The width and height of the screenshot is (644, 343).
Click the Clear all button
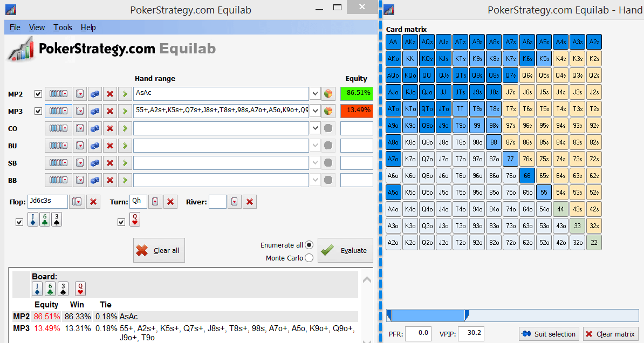click(x=159, y=250)
